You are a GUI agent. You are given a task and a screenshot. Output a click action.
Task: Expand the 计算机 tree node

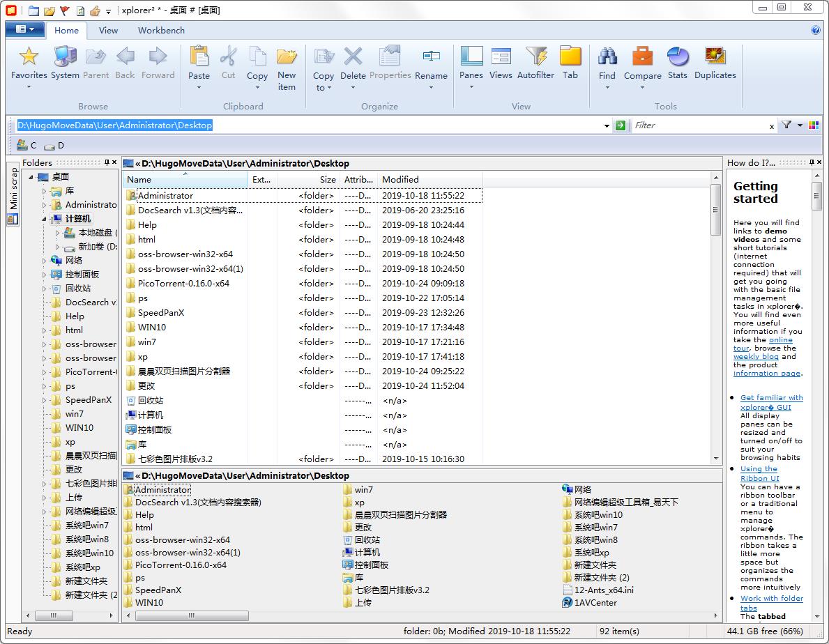tap(45, 219)
